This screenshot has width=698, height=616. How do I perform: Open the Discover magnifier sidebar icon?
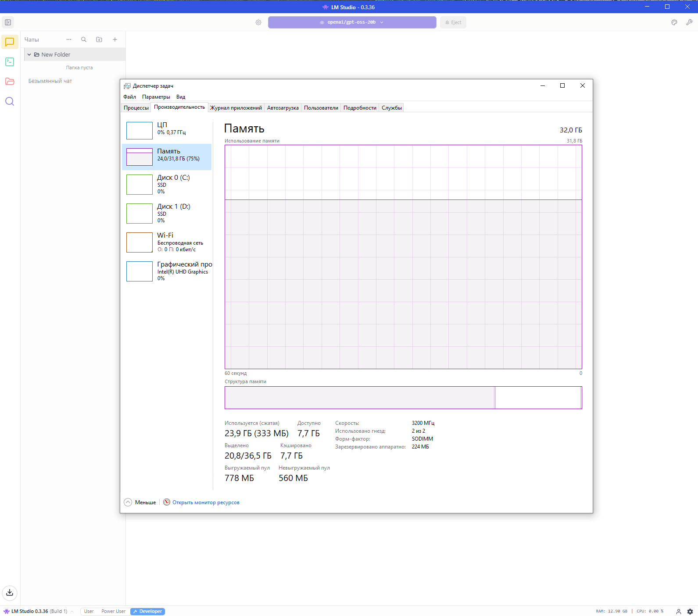tap(10, 102)
